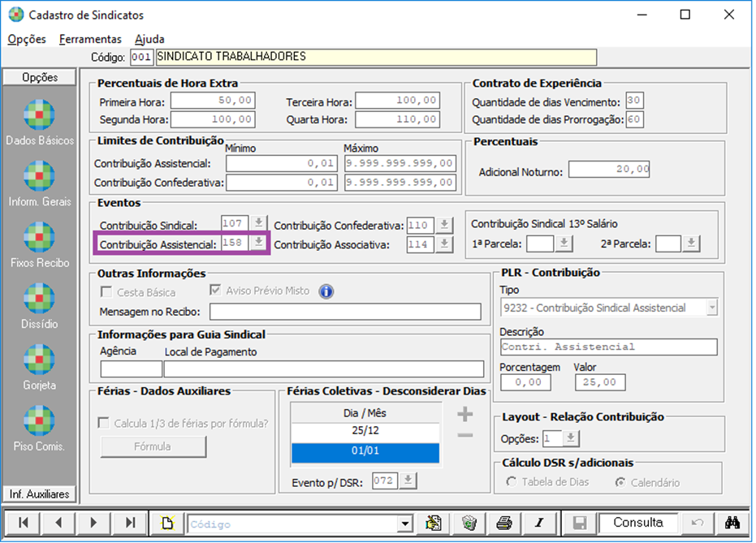The height and width of the screenshot is (543, 756).
Task: Open the Ajuda menu
Action: pyautogui.click(x=149, y=39)
